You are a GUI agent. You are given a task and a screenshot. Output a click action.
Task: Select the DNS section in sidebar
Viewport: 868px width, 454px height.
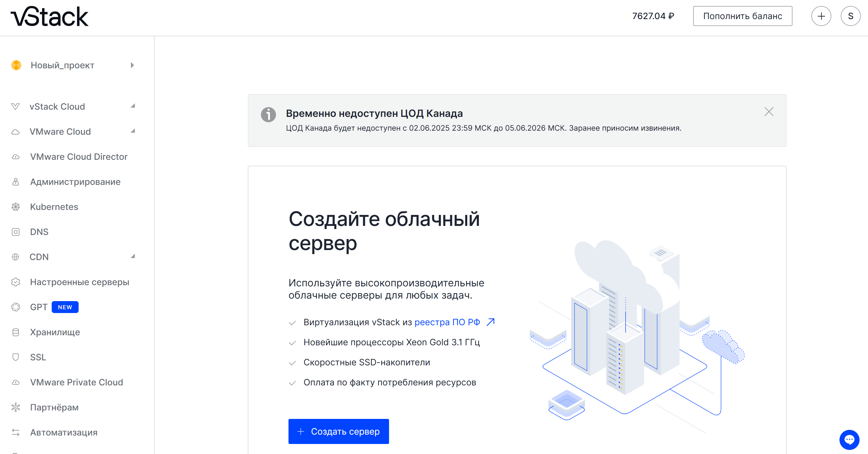(39, 232)
